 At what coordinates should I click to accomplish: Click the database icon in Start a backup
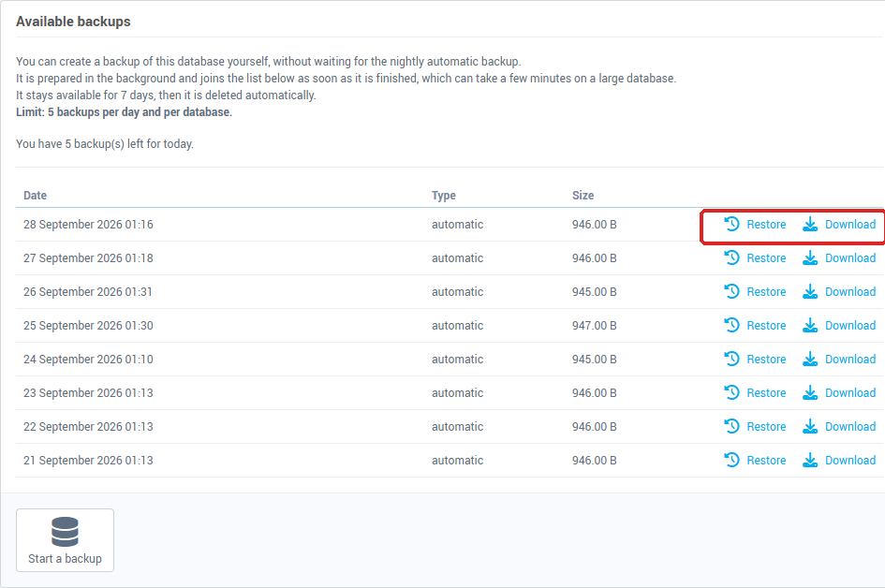tap(65, 532)
